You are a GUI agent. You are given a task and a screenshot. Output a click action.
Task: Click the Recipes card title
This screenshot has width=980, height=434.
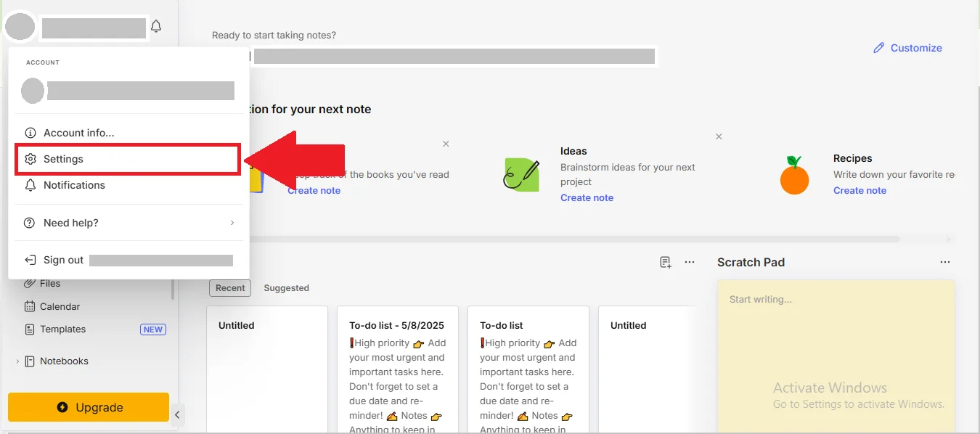coord(852,158)
